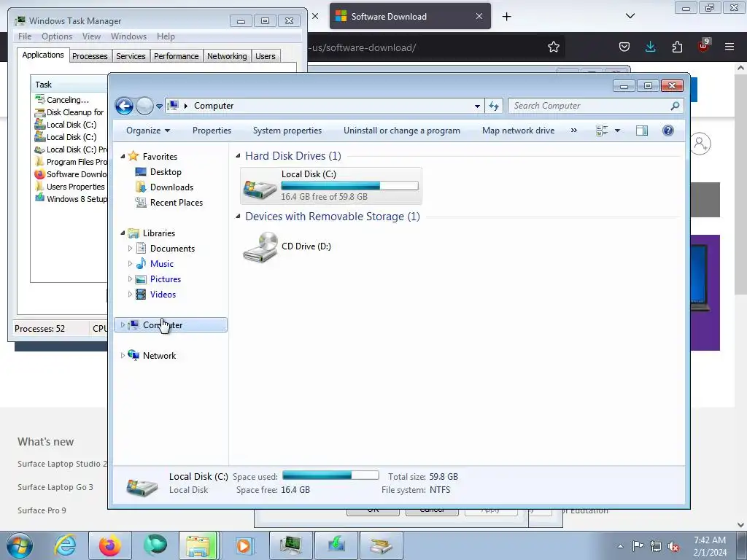This screenshot has height=560, width=747.
Task: Open Firefox Downloads arrow icon
Action: click(650, 47)
